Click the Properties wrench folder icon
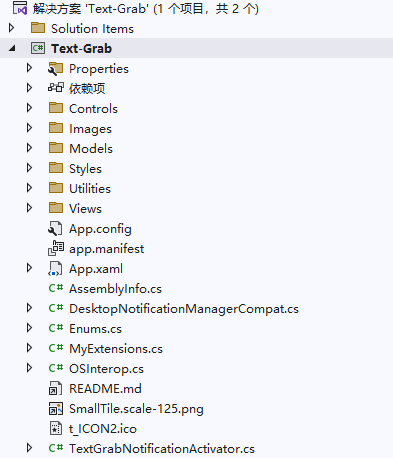This screenshot has height=458, width=393. [x=55, y=68]
